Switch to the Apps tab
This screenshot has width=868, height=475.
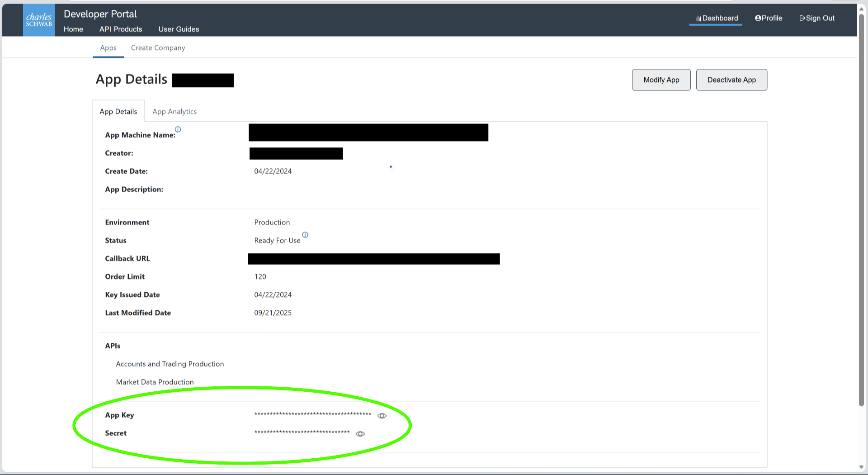[108, 47]
